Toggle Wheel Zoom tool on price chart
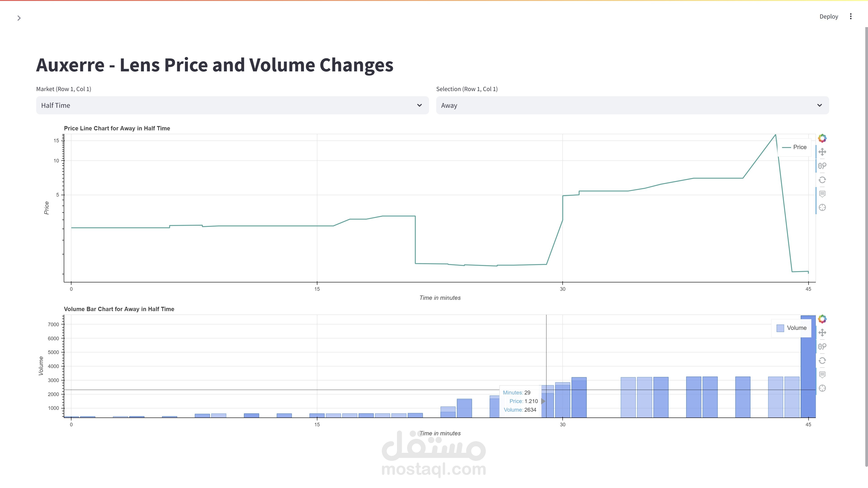 tap(822, 166)
